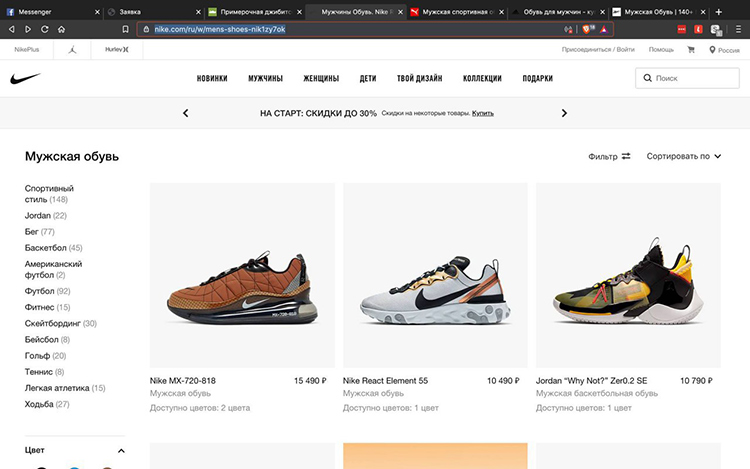This screenshot has height=469, width=750.
Task: Filter by Легкая атлетика category
Action: (65, 388)
